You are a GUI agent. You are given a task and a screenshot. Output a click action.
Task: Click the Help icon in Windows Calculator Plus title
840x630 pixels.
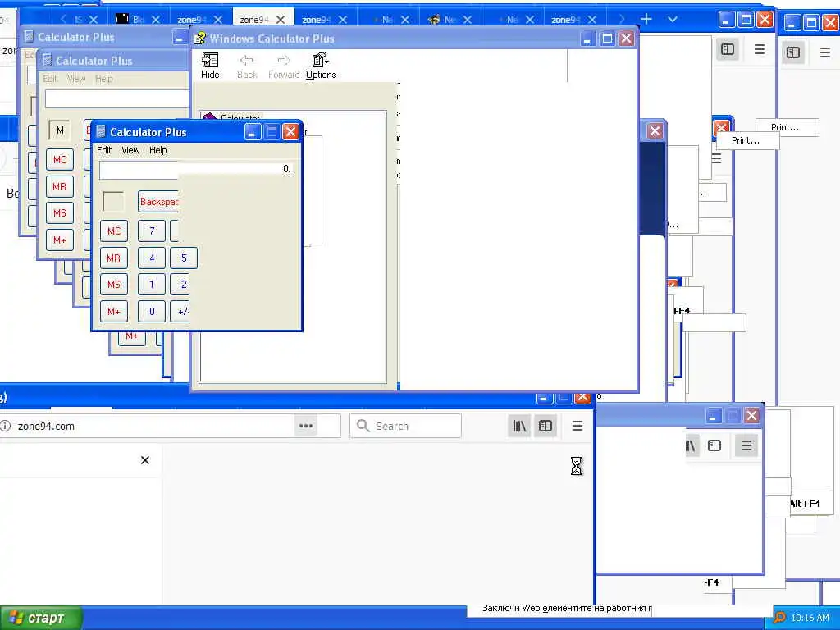point(200,38)
